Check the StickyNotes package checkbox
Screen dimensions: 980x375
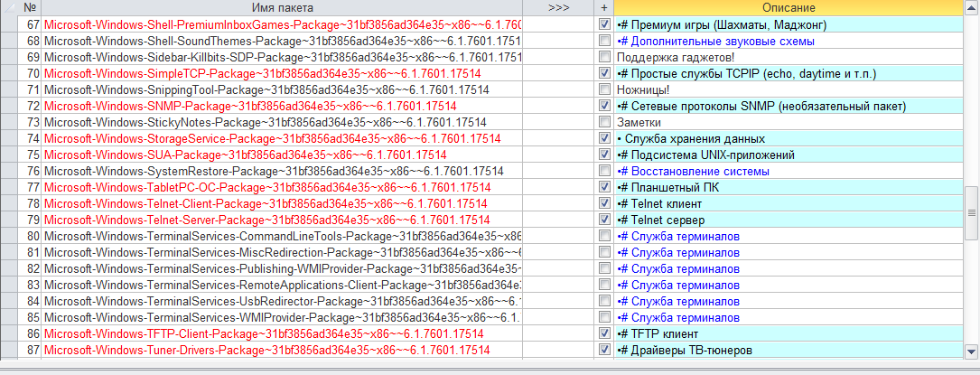pyautogui.click(x=604, y=122)
